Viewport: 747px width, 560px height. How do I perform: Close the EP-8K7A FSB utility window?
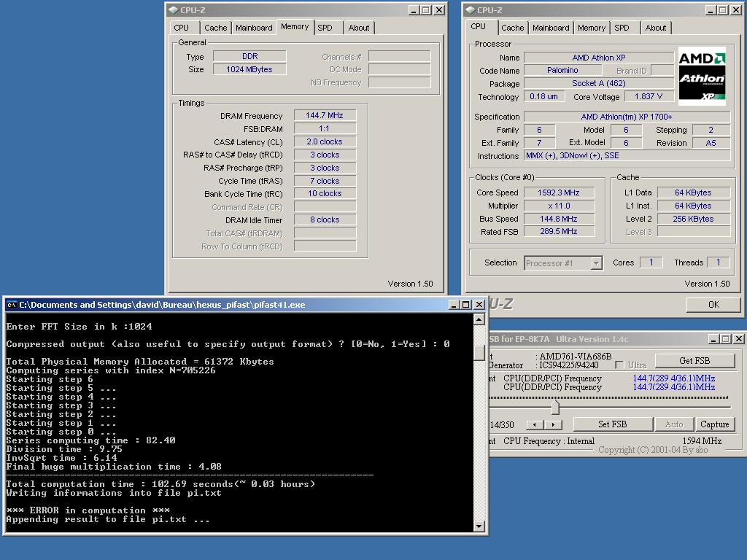tap(738, 339)
